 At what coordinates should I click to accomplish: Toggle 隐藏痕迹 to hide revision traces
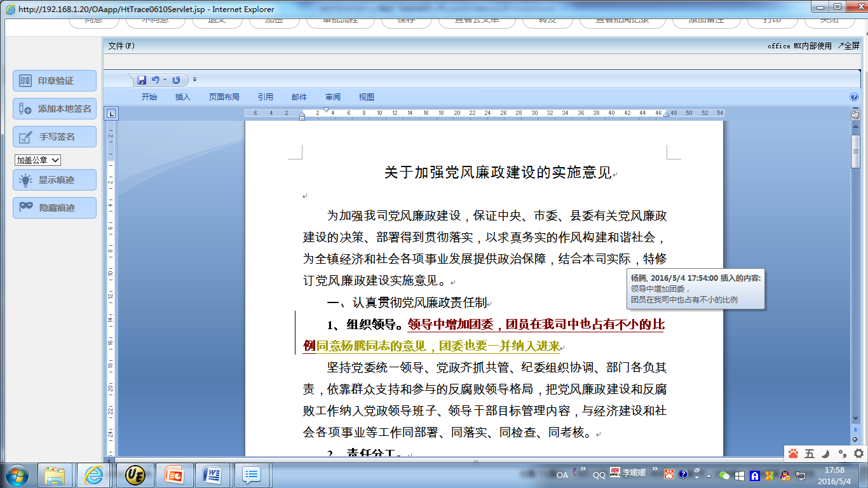[54, 207]
